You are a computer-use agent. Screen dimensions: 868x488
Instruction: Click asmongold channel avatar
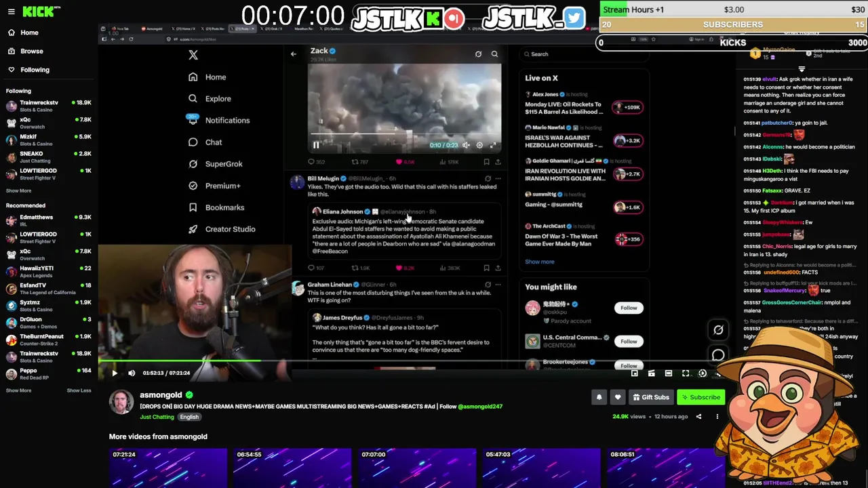click(x=121, y=401)
